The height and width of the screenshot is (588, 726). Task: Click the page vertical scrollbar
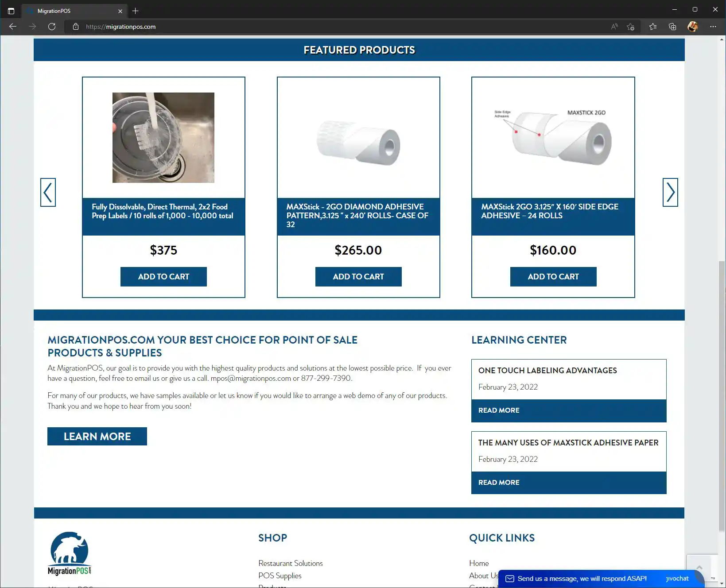[x=722, y=396]
